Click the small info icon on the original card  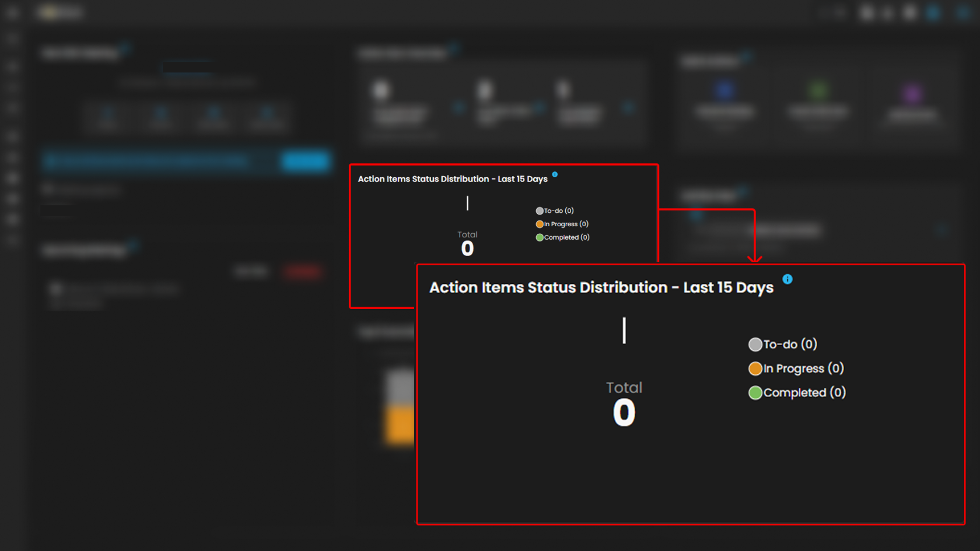coord(555,174)
